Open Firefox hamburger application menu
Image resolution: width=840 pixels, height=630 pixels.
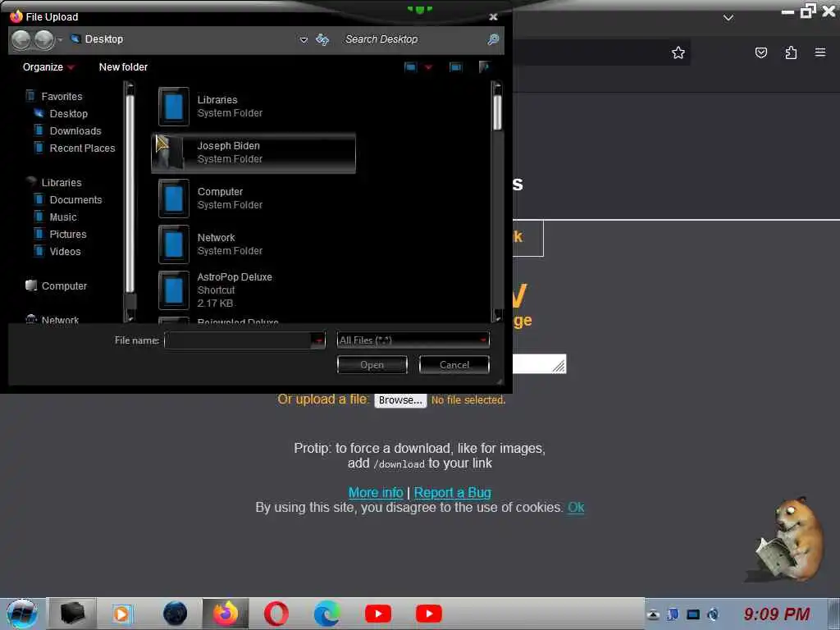[820, 52]
